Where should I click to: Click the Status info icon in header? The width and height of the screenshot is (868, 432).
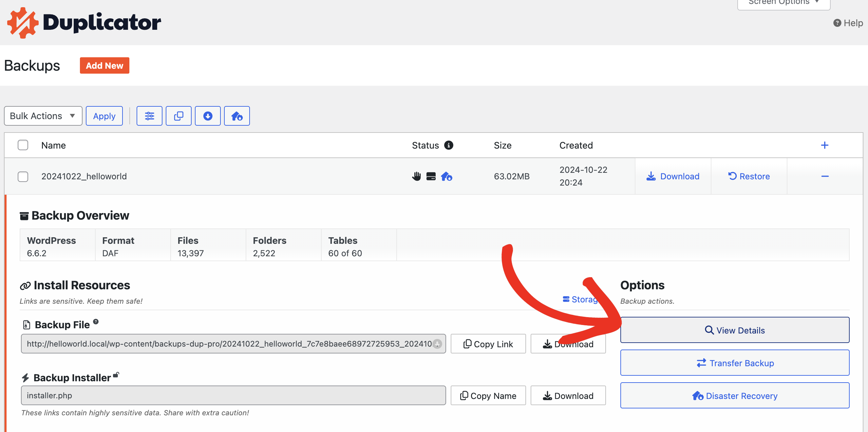(x=448, y=145)
